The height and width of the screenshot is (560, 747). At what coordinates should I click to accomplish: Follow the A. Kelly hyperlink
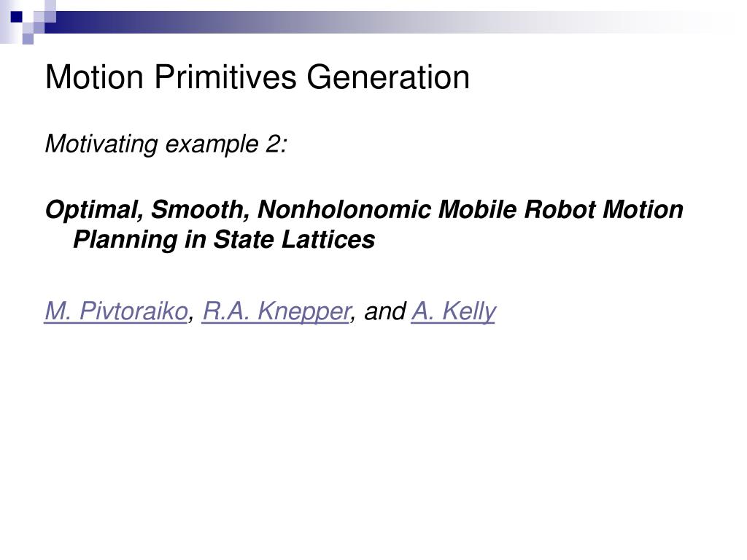(454, 311)
